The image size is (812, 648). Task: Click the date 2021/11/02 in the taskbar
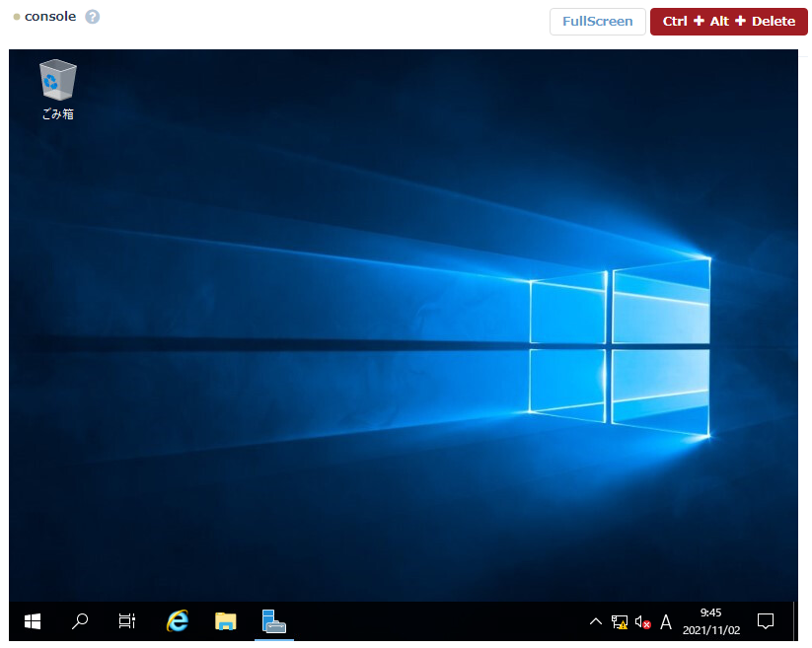pos(710,629)
